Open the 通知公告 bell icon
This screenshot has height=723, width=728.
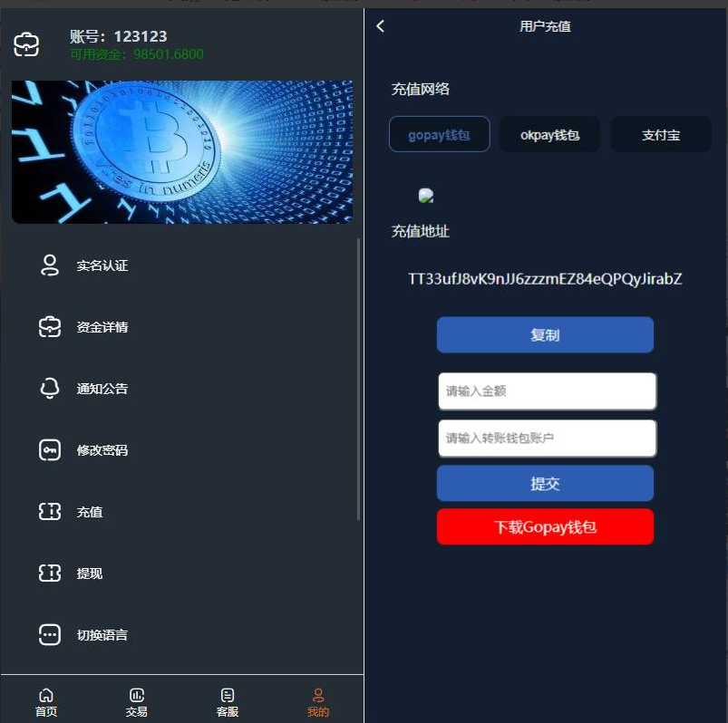(50, 389)
